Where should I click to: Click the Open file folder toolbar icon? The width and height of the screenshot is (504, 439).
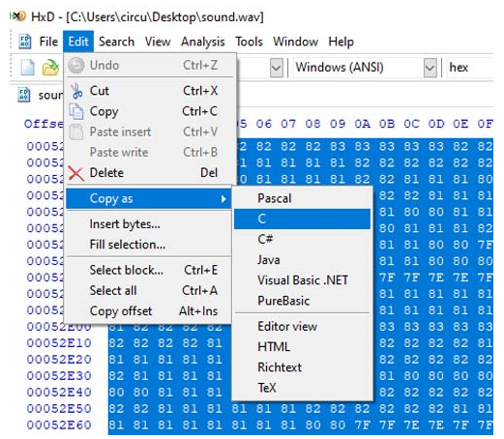[x=50, y=68]
